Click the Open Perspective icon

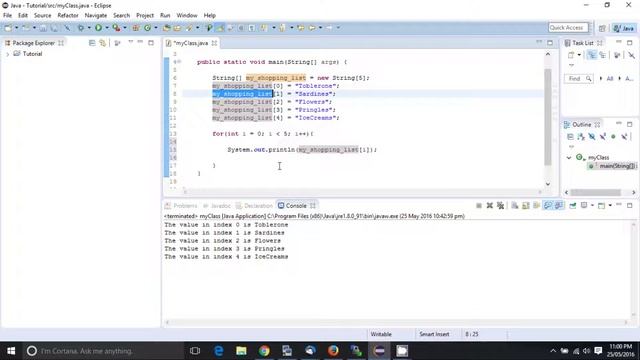602,28
